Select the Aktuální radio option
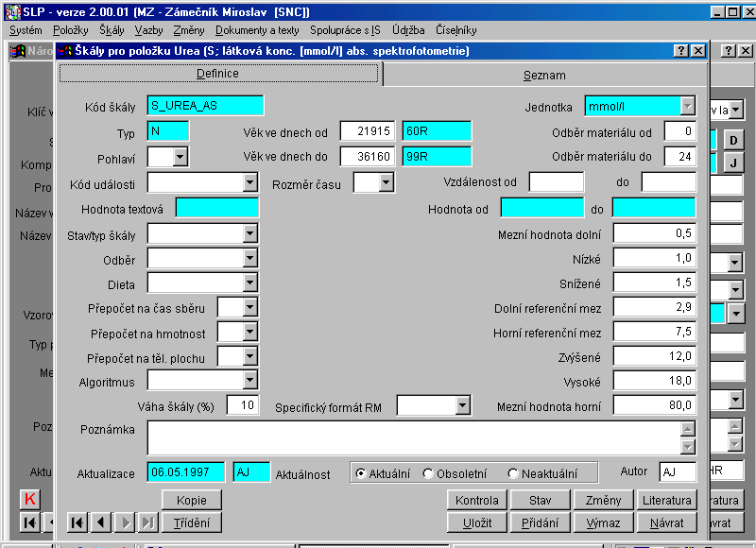Viewport: 756px width, 548px height. pyautogui.click(x=361, y=472)
